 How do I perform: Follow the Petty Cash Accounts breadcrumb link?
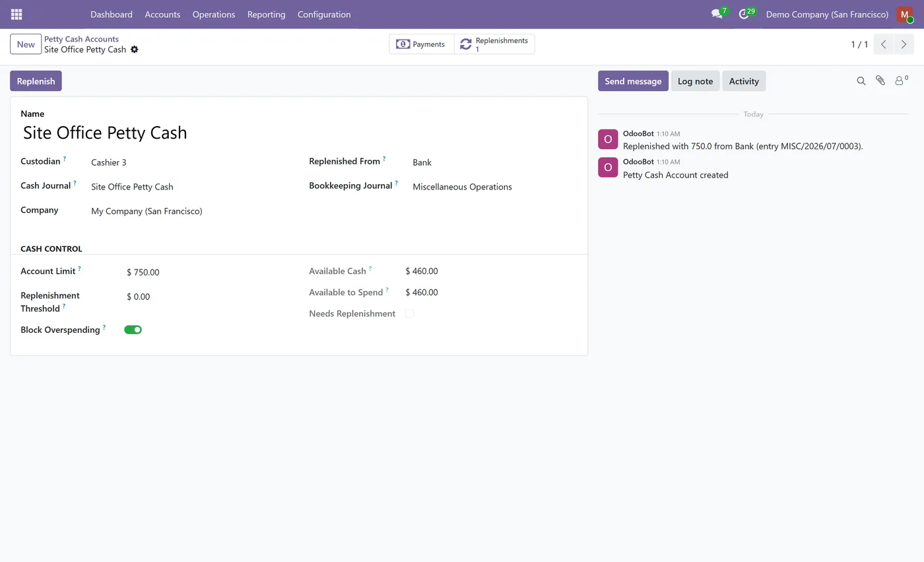[81, 39]
